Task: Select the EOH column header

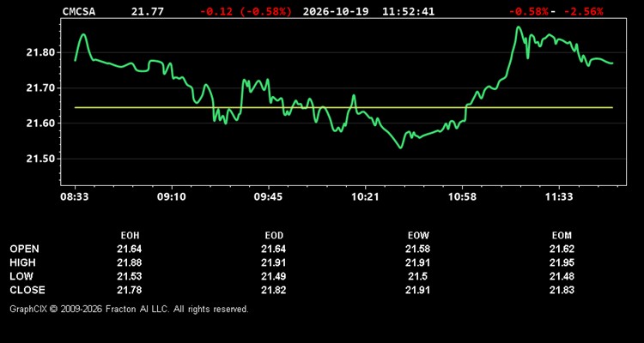Action: [130, 236]
